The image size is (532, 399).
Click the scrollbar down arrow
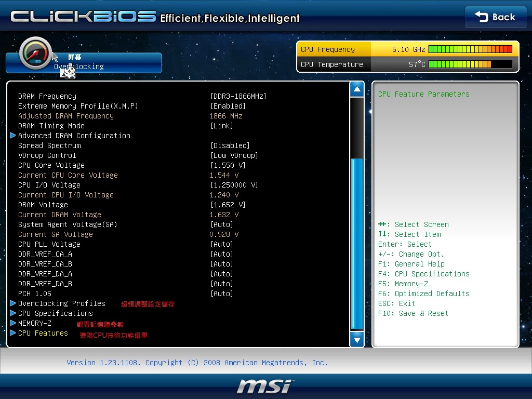pos(357,339)
